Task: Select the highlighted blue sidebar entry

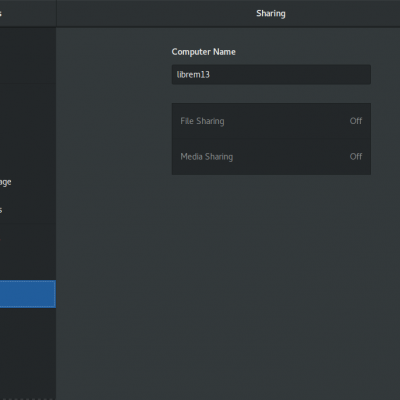Action: coord(28,294)
